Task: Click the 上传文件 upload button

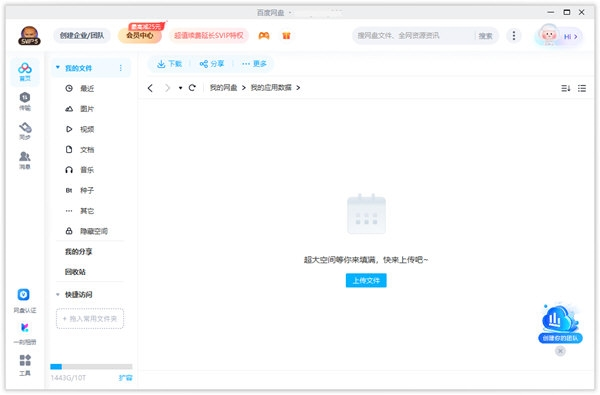Action: (366, 281)
